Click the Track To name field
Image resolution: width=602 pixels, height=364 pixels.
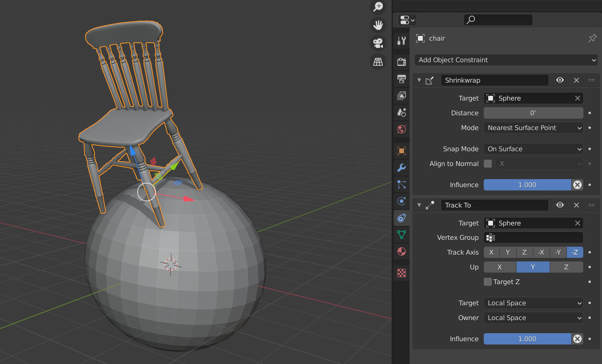tap(495, 205)
